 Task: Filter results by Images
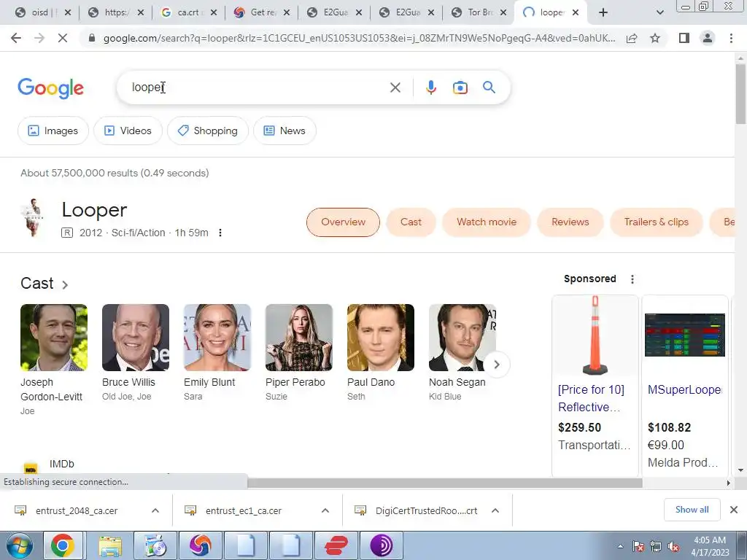(53, 131)
